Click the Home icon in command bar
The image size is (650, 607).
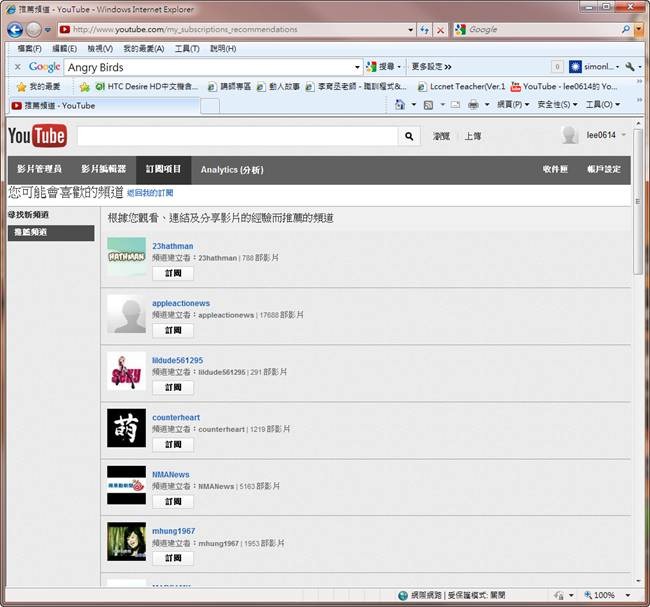400,104
